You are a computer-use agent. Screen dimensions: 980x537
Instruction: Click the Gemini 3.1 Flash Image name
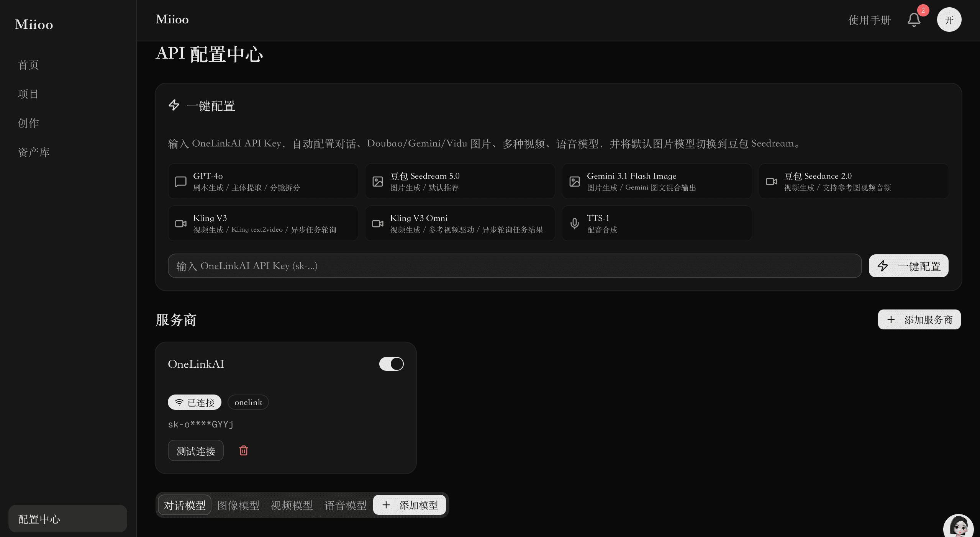[x=632, y=176]
